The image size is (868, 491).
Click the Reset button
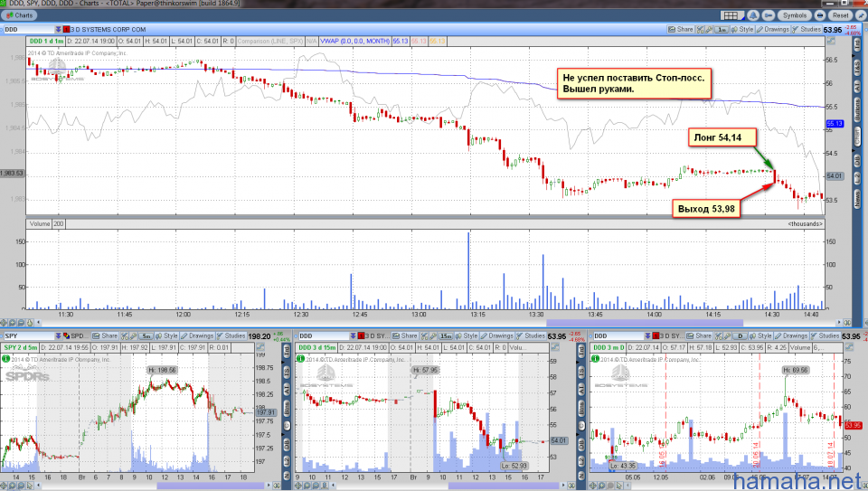tap(840, 15)
